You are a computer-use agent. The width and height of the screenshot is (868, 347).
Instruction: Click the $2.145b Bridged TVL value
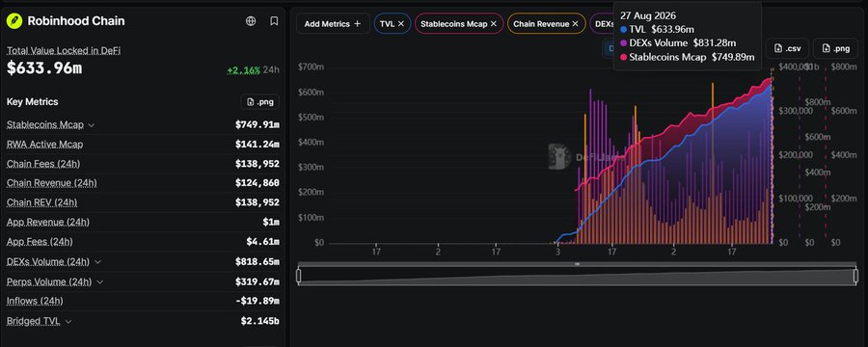point(260,321)
